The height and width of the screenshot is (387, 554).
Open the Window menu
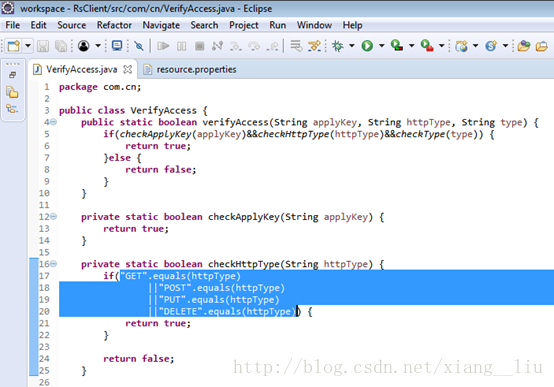pos(314,25)
